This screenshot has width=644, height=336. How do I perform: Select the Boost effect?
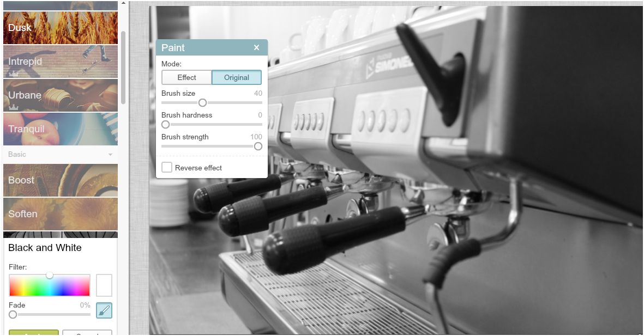click(60, 180)
